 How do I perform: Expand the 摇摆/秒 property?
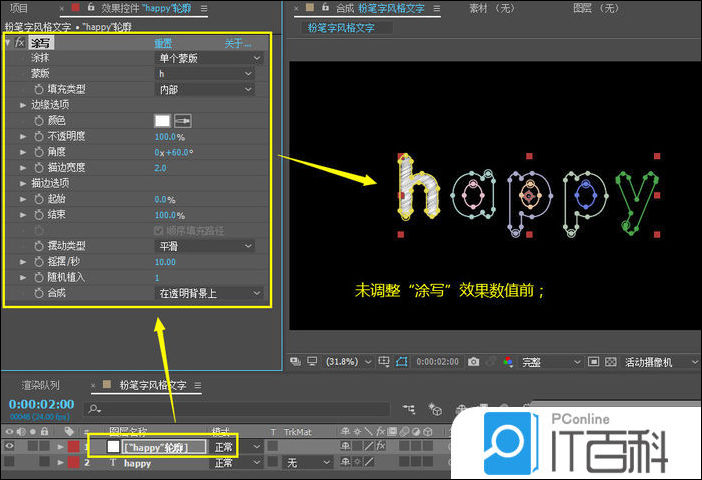[x=23, y=261]
